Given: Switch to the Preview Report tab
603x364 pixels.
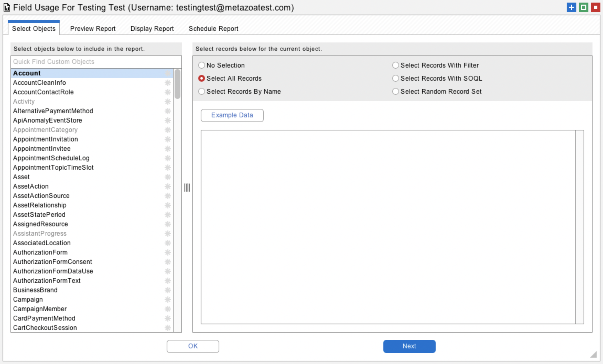Looking at the screenshot, I should click(93, 29).
